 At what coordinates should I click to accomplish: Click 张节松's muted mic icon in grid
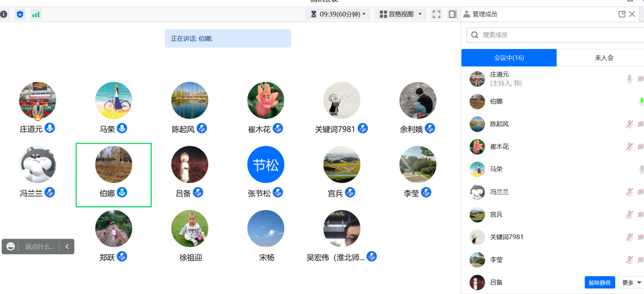pos(278,192)
